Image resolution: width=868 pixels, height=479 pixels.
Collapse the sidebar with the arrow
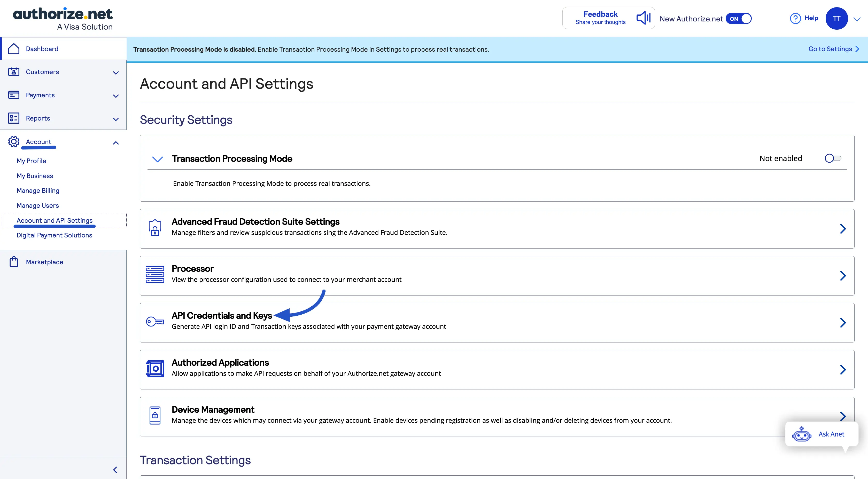coord(115,469)
